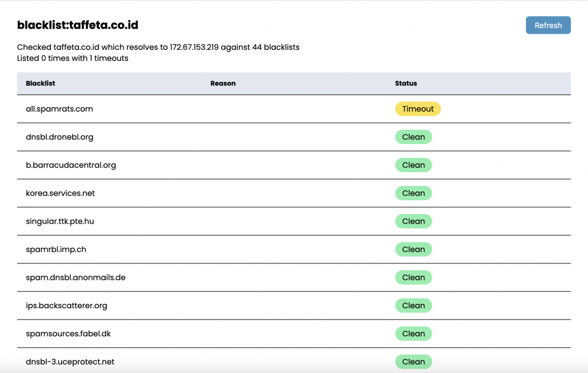The height and width of the screenshot is (373, 588).
Task: Select the spamsources.fabel.dk entry
Action: pos(68,333)
